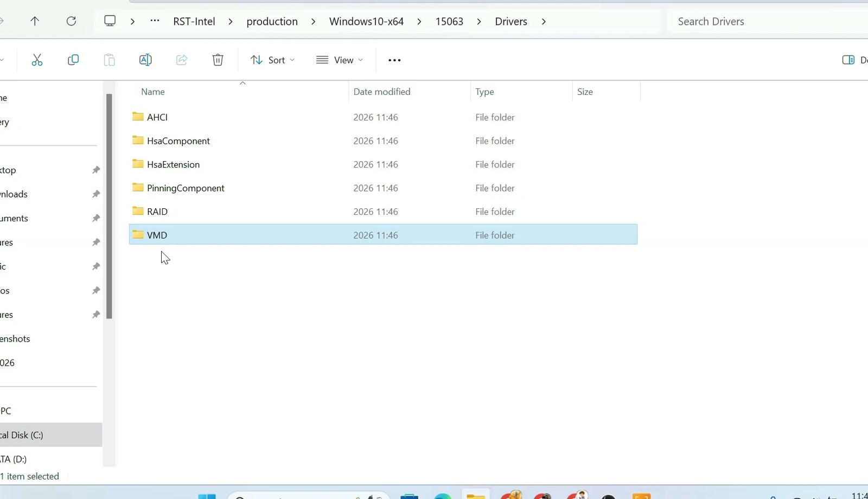Open the View layout dropdown
Image resolution: width=868 pixels, height=499 pixels.
[340, 60]
